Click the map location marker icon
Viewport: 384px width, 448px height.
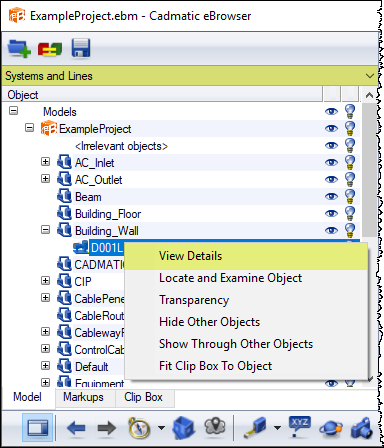point(215,427)
